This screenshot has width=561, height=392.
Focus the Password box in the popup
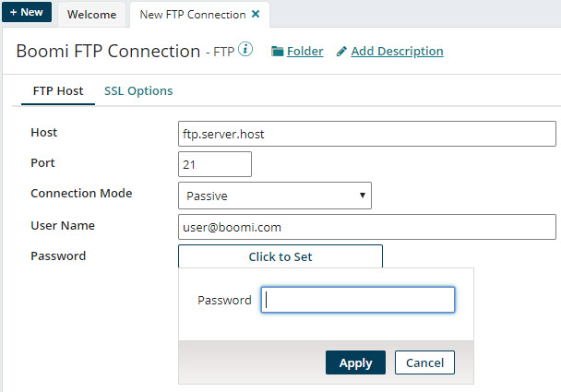click(358, 300)
